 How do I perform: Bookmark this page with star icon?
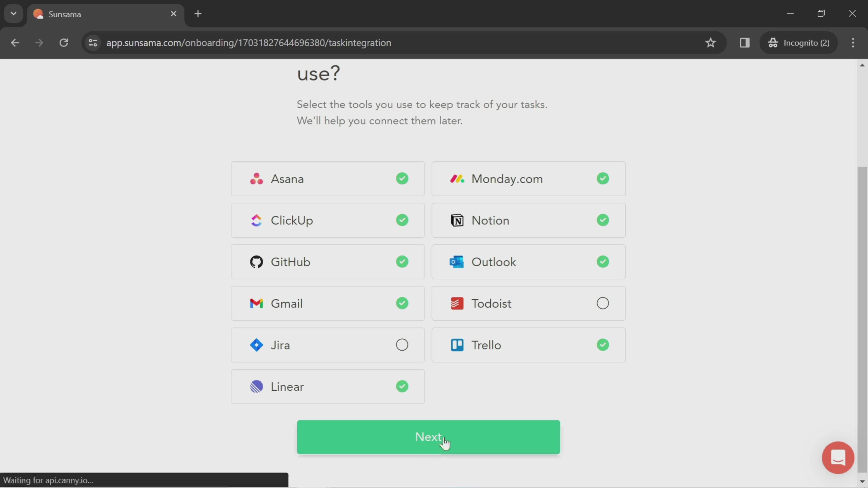[711, 43]
